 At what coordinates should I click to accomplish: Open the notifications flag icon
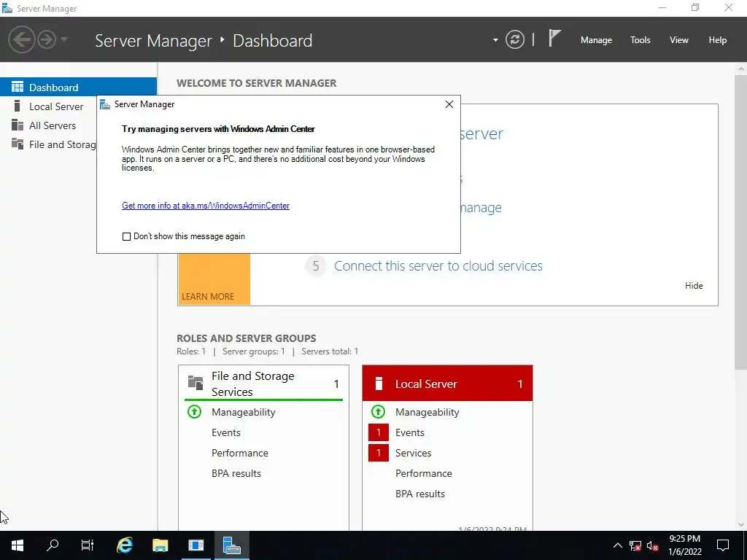(x=554, y=39)
